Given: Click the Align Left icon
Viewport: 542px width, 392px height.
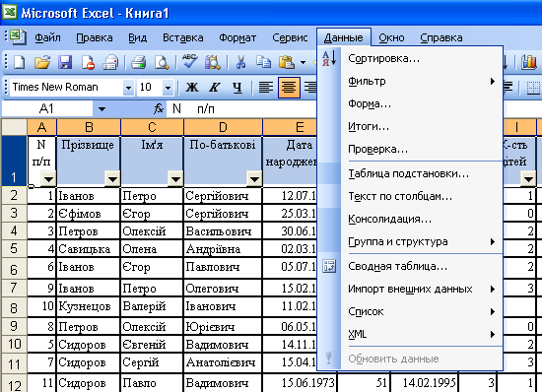Looking at the screenshot, I should [266, 87].
